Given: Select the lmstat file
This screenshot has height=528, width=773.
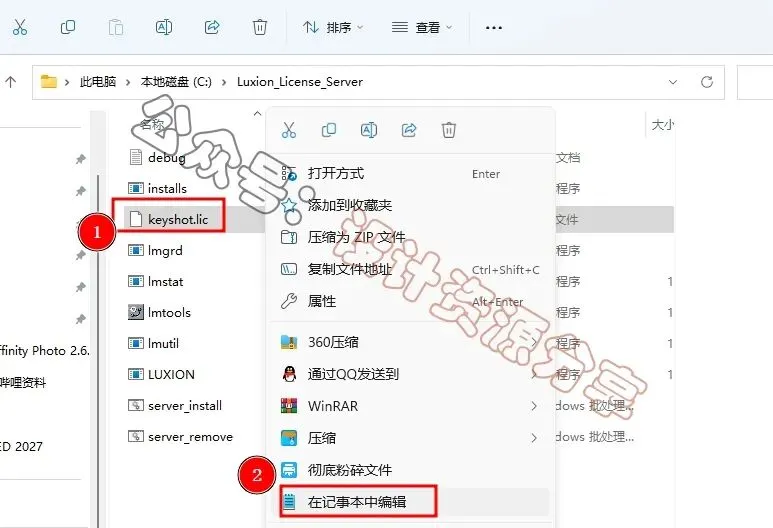Looking at the screenshot, I should pyautogui.click(x=165, y=282).
